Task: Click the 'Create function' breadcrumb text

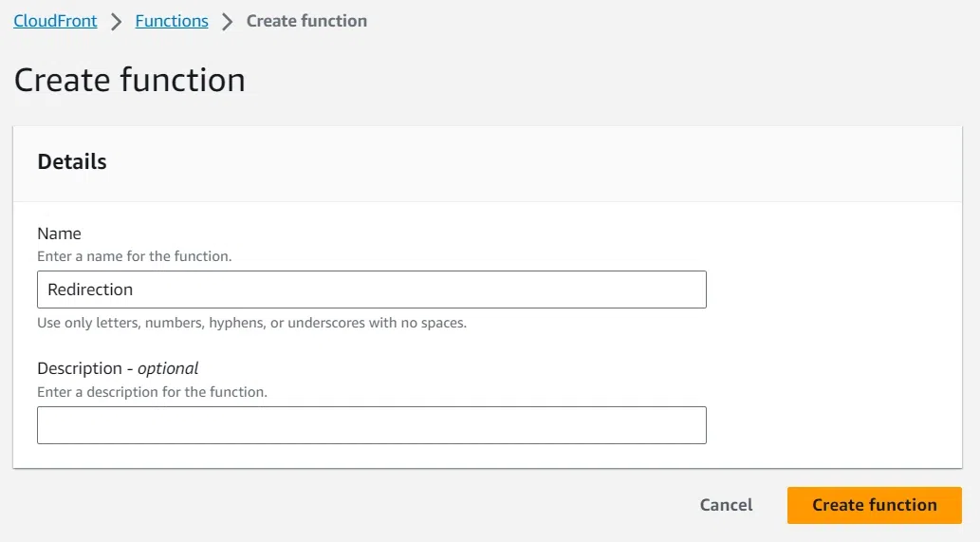Action: pyautogui.click(x=306, y=21)
